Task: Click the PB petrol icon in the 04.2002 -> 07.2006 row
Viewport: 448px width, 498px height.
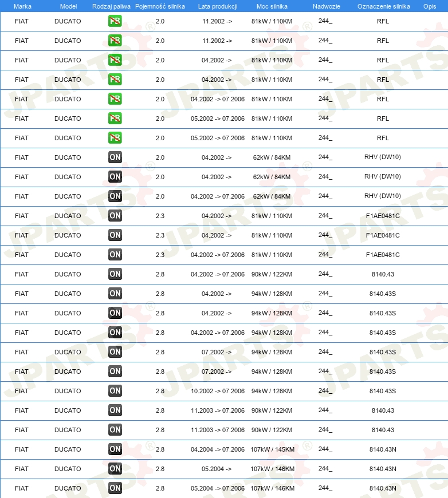Action: point(115,99)
